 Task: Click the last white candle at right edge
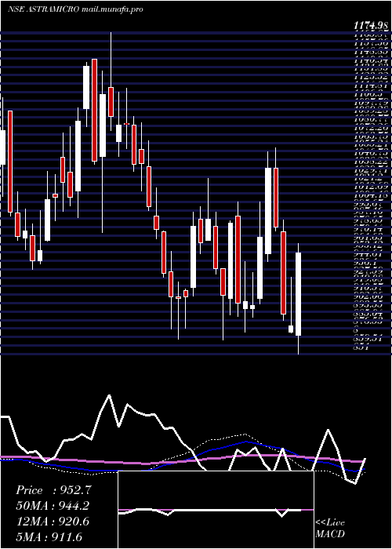tap(298, 294)
